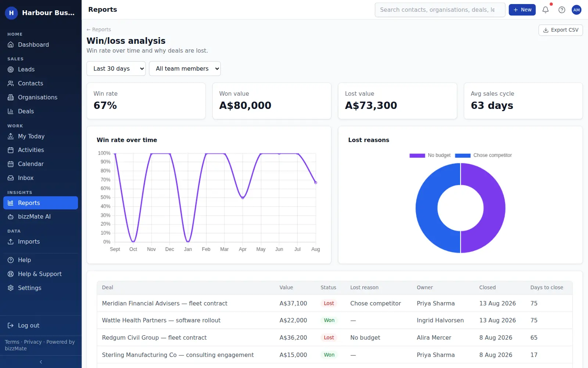Image resolution: width=588 pixels, height=368 pixels.
Task: Toggle the No budget legend swatch
Action: pyautogui.click(x=417, y=156)
